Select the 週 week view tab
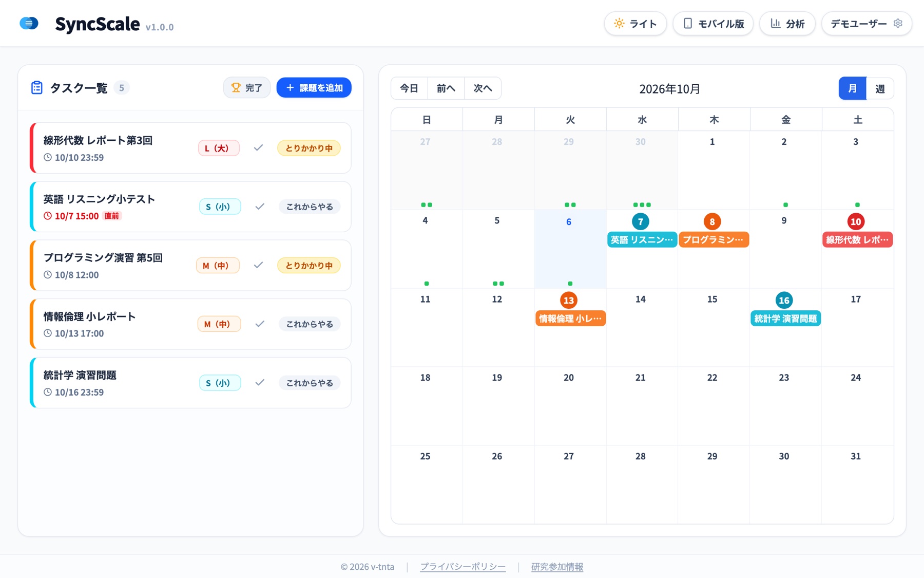 pos(880,88)
